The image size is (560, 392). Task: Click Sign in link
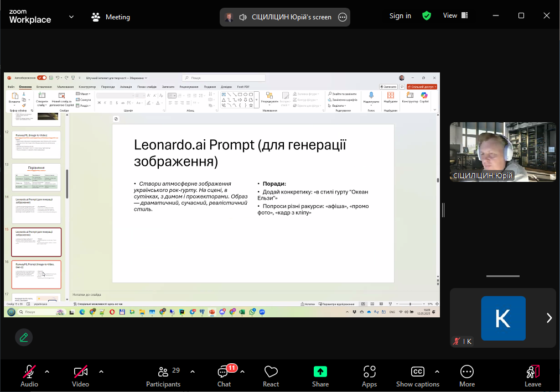click(x=400, y=15)
